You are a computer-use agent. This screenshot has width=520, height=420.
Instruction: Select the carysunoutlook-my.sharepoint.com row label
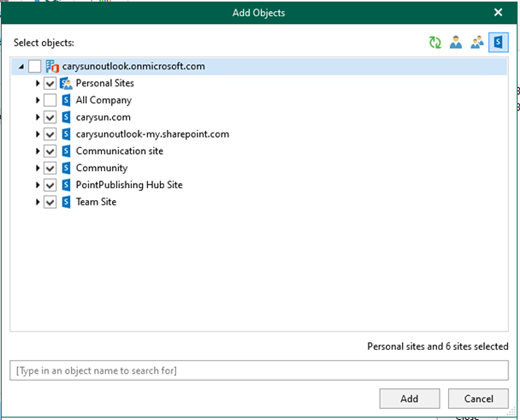pyautogui.click(x=153, y=134)
